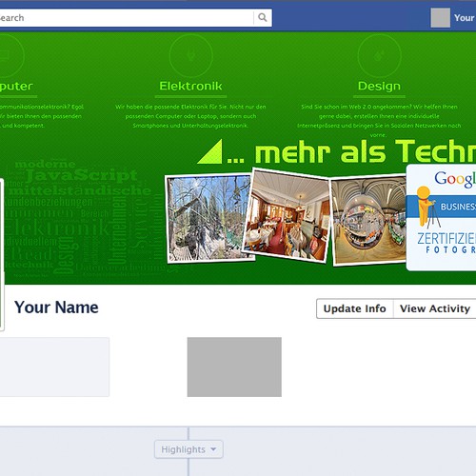The width and height of the screenshot is (476, 476).
Task: Click the Elektronik heading on cover
Action: [x=190, y=86]
